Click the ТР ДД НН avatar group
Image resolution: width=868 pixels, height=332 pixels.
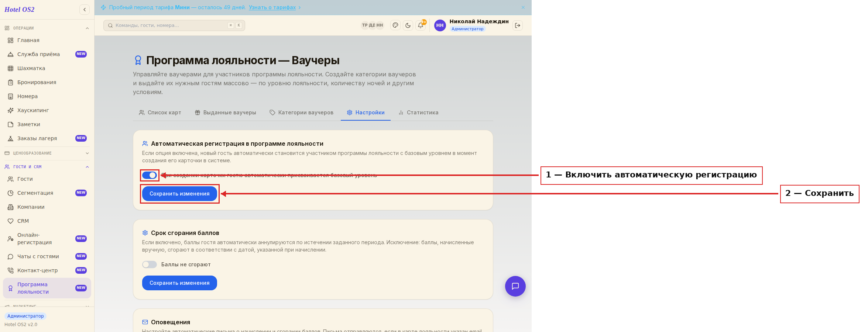373,25
